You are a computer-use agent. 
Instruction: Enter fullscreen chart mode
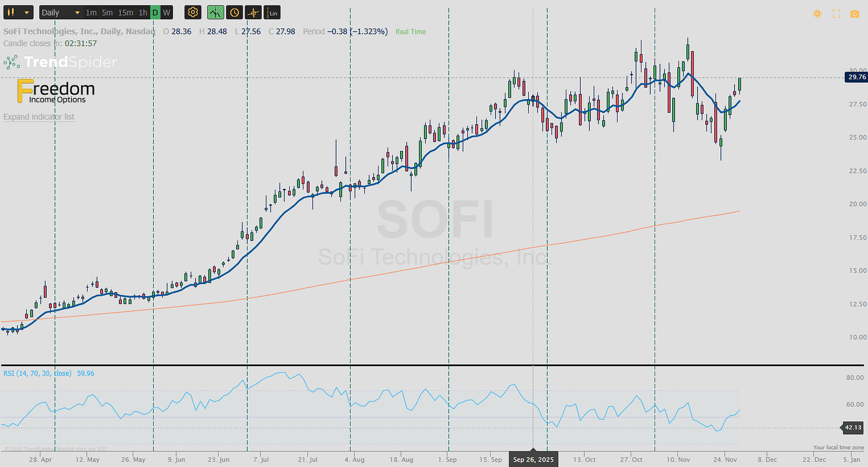pyautogui.click(x=836, y=14)
